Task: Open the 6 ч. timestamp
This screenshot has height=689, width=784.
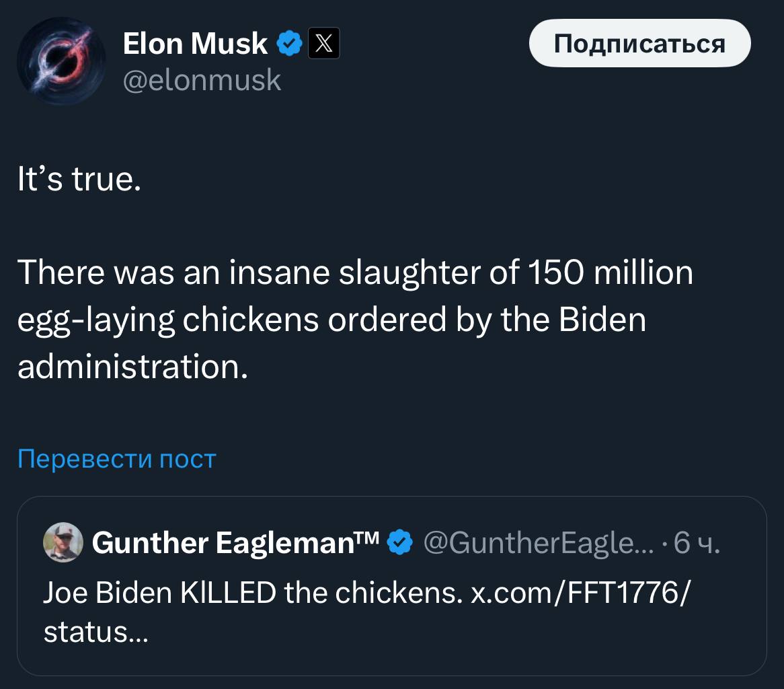Action: click(697, 542)
